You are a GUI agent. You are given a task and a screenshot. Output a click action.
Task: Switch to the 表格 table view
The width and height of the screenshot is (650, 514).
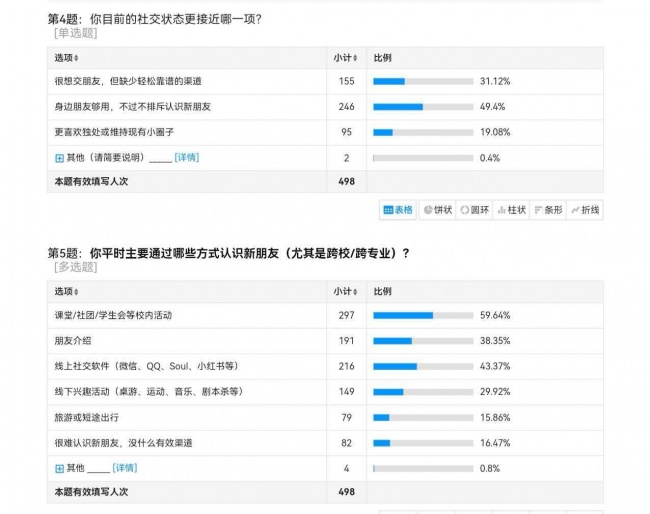point(398,210)
